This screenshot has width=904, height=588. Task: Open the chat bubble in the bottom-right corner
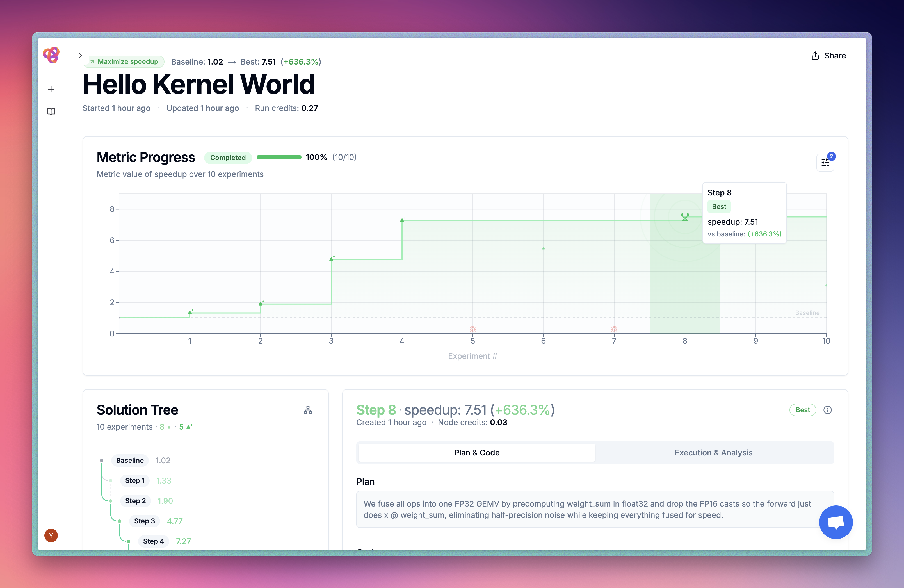tap(835, 522)
